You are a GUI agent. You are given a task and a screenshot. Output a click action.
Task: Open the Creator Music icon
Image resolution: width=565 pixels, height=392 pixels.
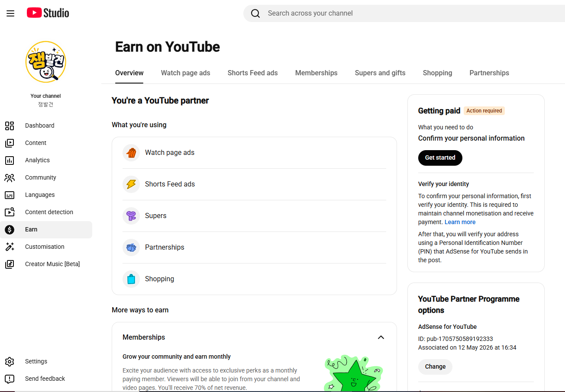click(10, 264)
